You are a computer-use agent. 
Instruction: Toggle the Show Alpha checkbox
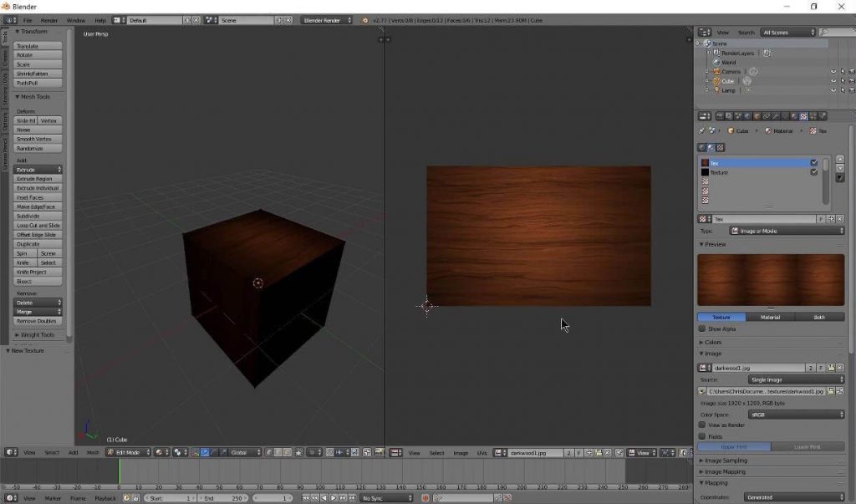[701, 329]
